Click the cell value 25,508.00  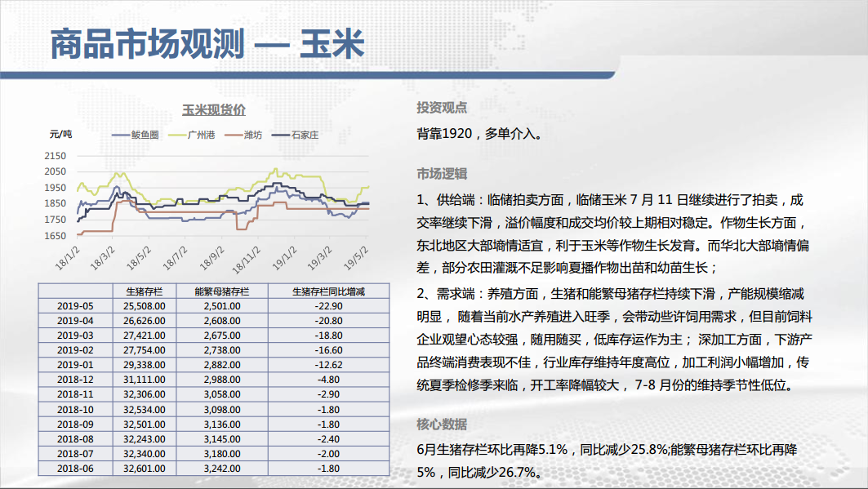(145, 306)
